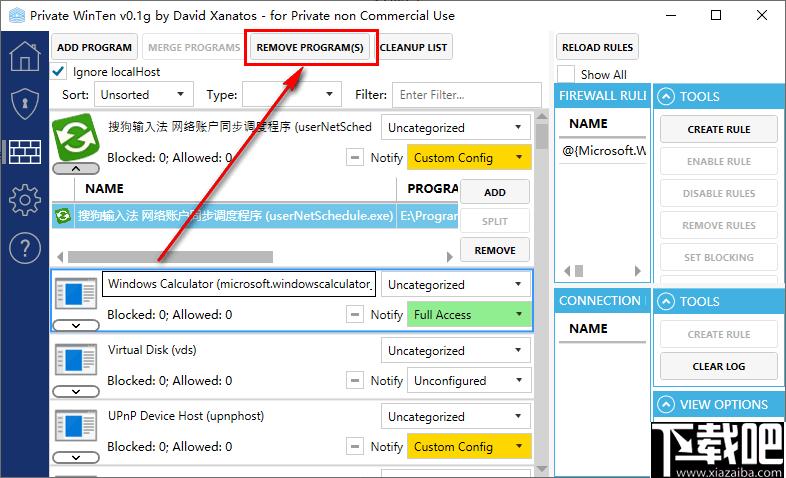Toggle Notify checkbox for Windows Calculator

pyautogui.click(x=354, y=315)
